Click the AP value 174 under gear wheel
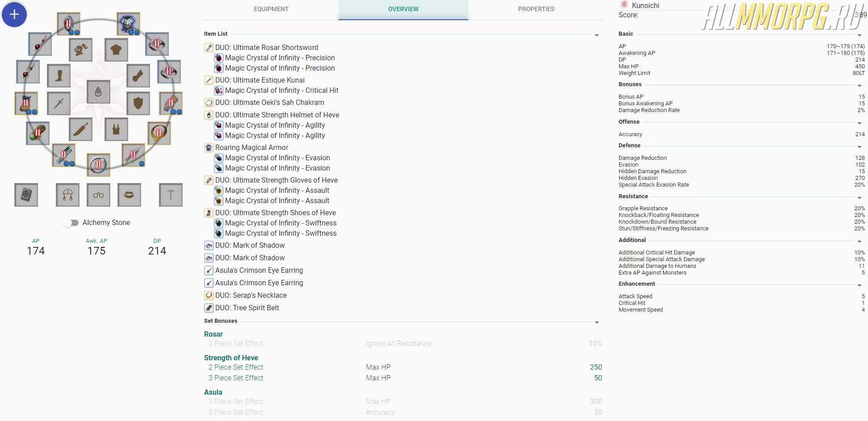This screenshot has width=868, height=421. 36,251
